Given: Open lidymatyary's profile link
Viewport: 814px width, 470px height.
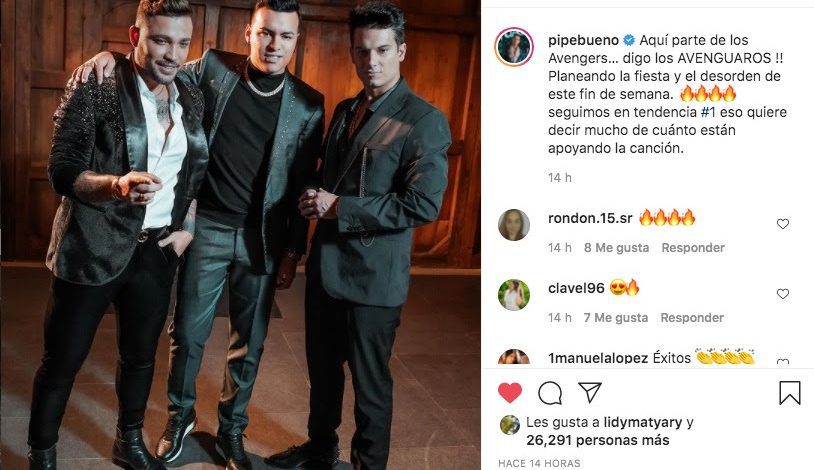Looking at the screenshot, I should pyautogui.click(x=643, y=422).
